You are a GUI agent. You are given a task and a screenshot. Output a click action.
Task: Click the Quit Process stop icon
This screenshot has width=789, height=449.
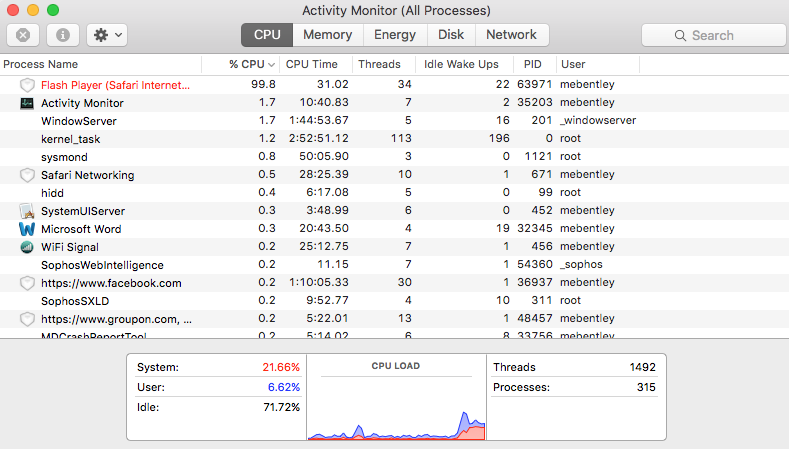coord(23,35)
